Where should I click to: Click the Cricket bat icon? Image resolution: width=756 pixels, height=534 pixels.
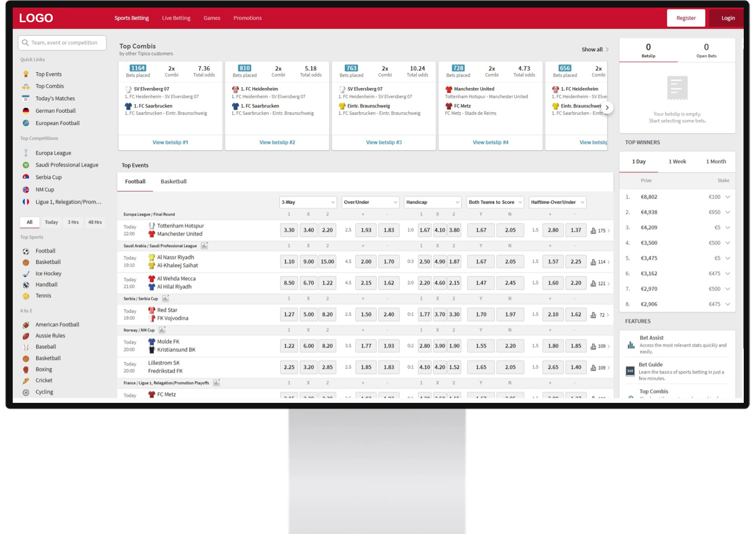click(26, 381)
